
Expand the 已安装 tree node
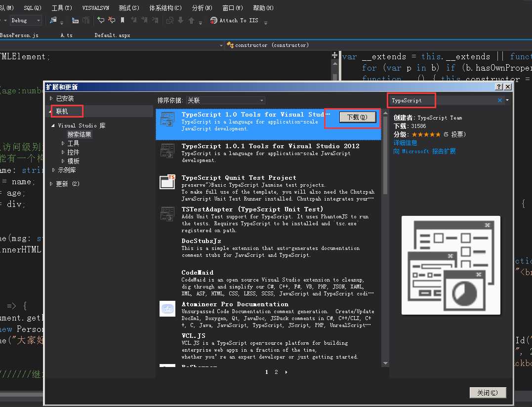coord(51,98)
